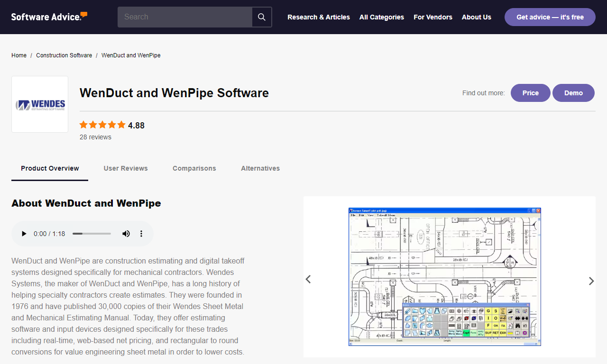Image resolution: width=607 pixels, height=364 pixels.
Task: Click the Wendes product logo
Action: pyautogui.click(x=40, y=104)
